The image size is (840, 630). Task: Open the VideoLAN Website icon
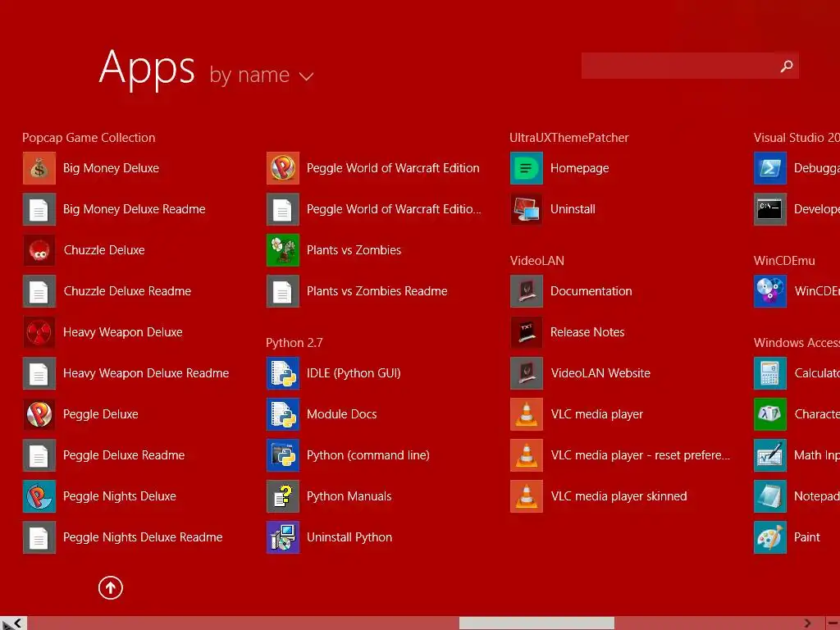[x=527, y=373]
